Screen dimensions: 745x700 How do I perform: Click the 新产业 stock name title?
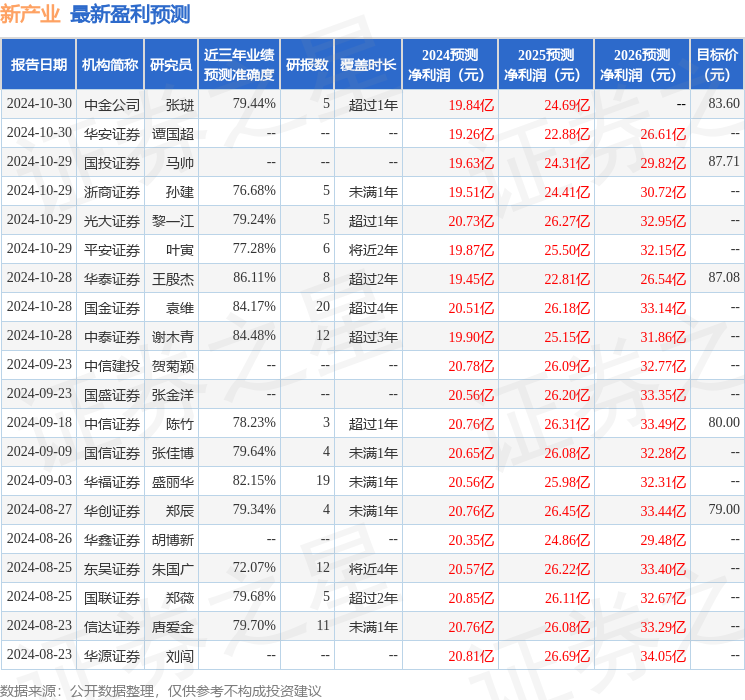tap(30, 14)
